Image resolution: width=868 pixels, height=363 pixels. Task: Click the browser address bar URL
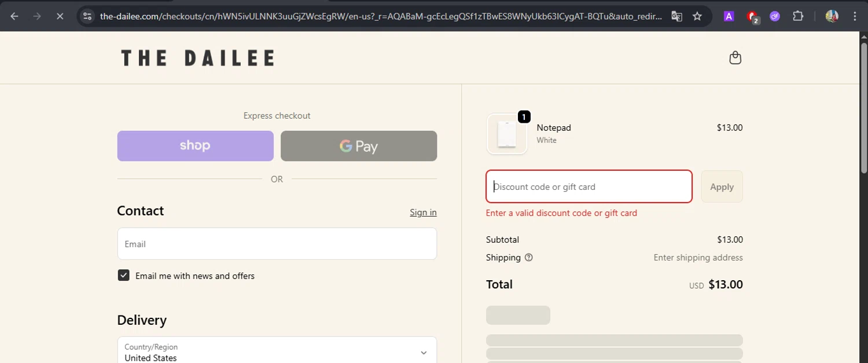(x=381, y=16)
